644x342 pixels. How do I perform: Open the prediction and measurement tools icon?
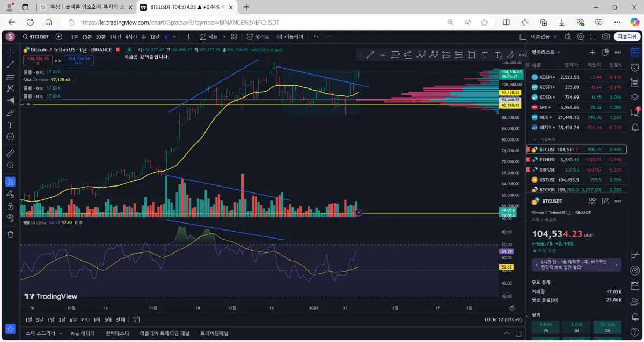pyautogui.click(x=10, y=100)
